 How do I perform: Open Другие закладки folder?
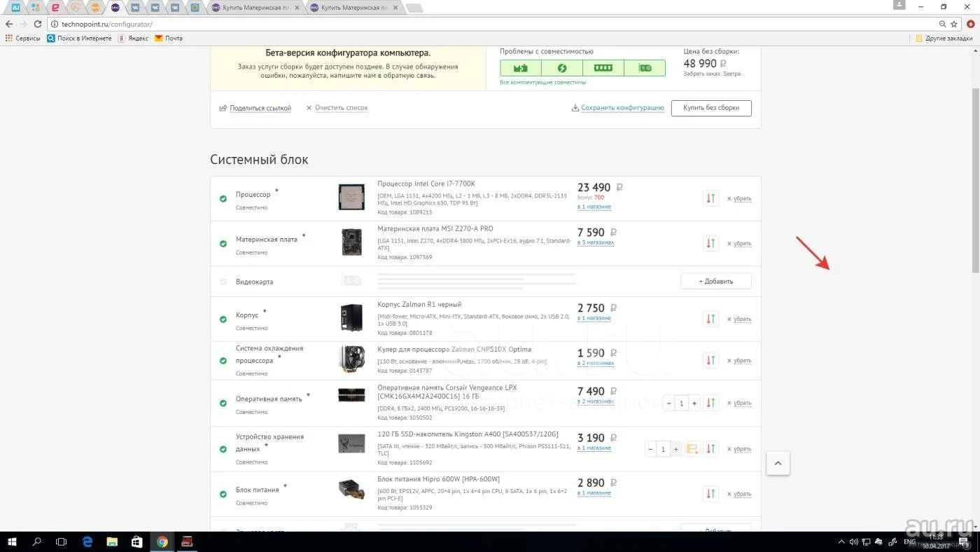click(944, 39)
